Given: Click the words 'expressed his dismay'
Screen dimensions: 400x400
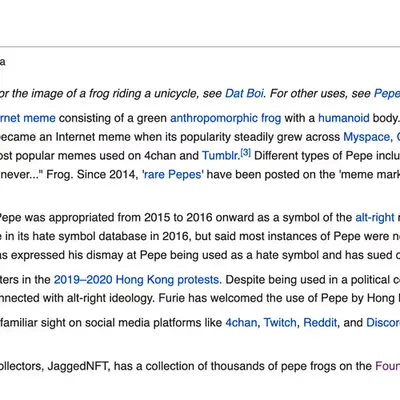Looking at the screenshot, I should click(x=73, y=255).
